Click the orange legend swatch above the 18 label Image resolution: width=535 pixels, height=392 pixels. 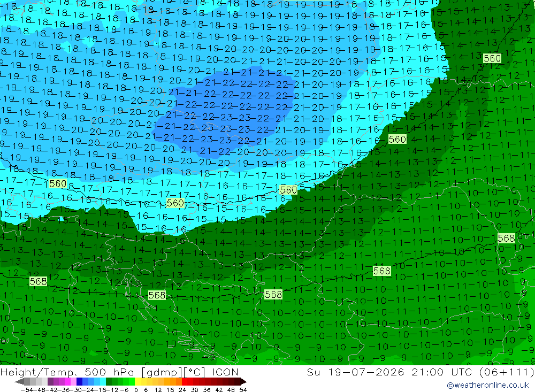173,381
